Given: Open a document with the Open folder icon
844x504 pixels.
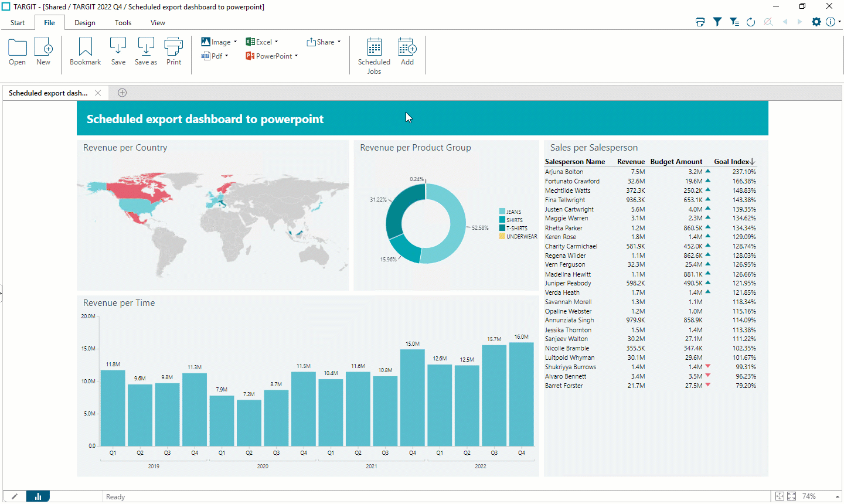Looking at the screenshot, I should (17, 52).
